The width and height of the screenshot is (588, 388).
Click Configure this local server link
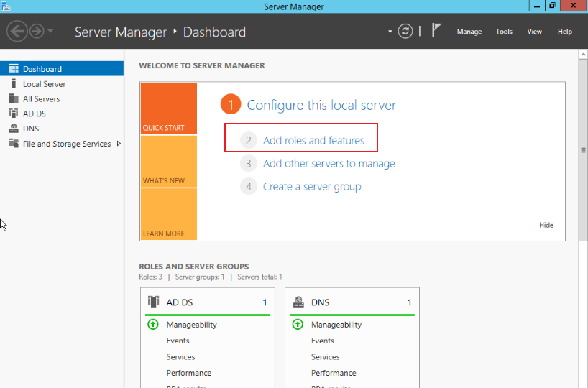click(x=321, y=105)
